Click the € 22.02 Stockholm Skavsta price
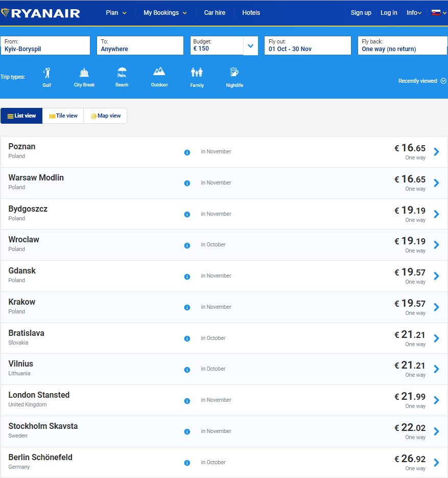Image resolution: width=448 pixels, height=478 pixels. click(x=410, y=427)
